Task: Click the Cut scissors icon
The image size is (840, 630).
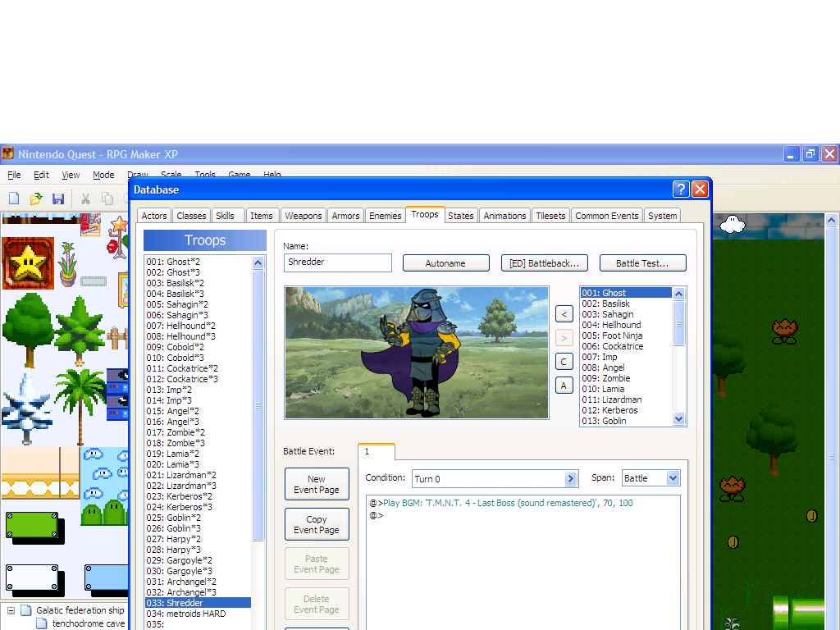Action: [x=85, y=199]
